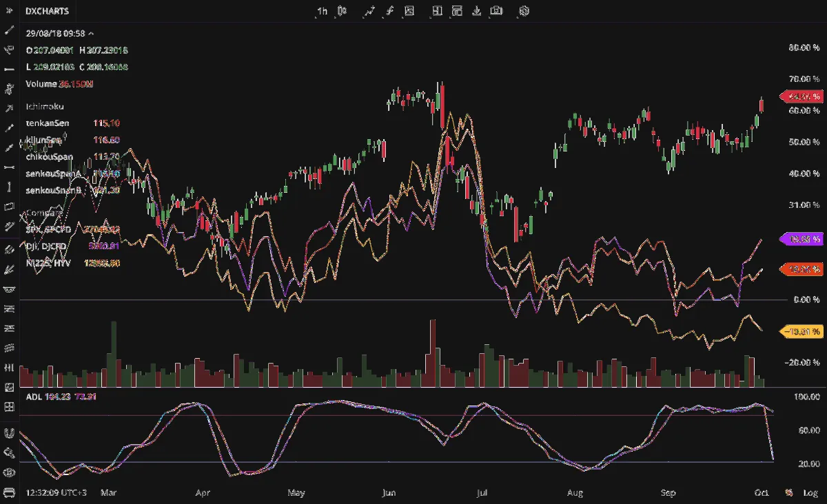Click the 100.00 ADL scale label

pos(806,397)
